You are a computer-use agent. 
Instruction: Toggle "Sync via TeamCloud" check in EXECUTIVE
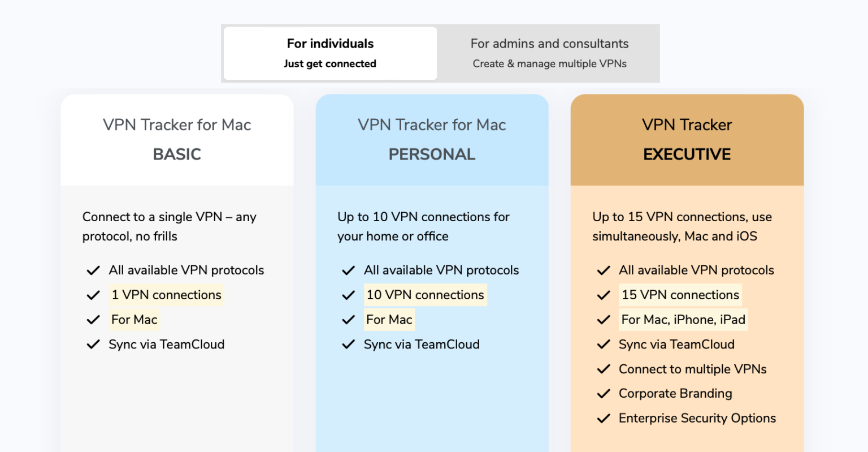coord(604,345)
